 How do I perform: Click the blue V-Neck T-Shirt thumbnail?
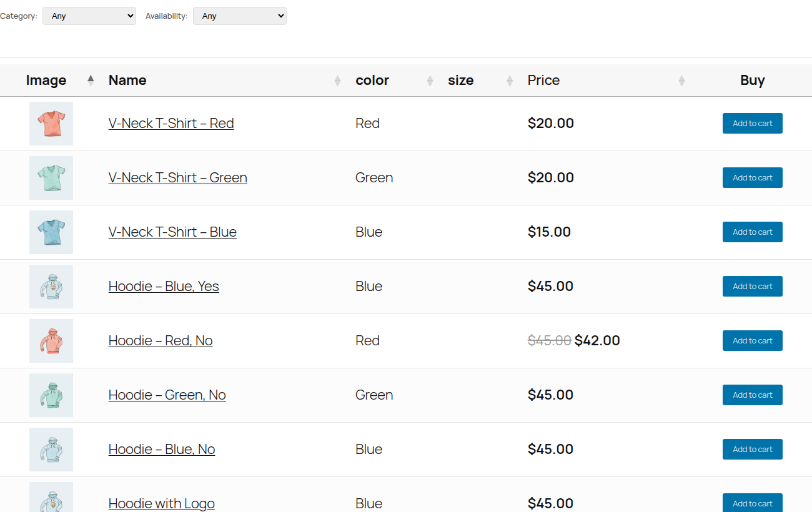pos(51,232)
